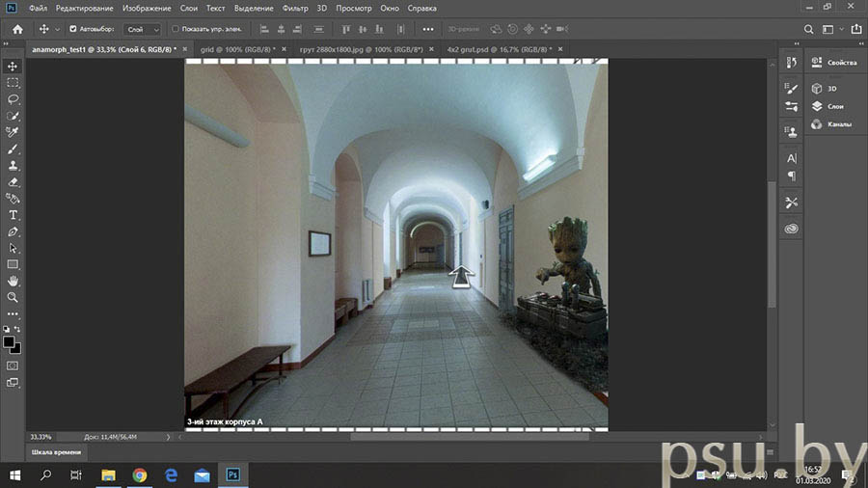
Task: Enable Показать упр. элем. checkbox
Action: tap(176, 29)
